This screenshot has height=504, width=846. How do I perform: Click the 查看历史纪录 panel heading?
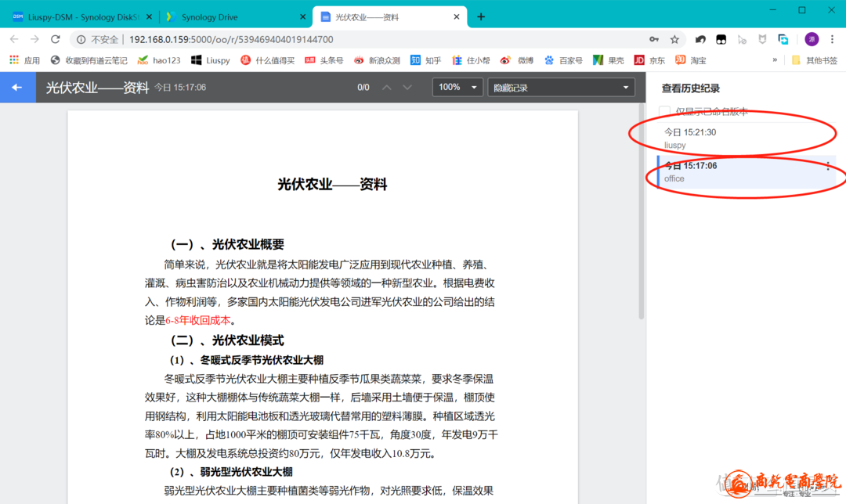coord(691,88)
